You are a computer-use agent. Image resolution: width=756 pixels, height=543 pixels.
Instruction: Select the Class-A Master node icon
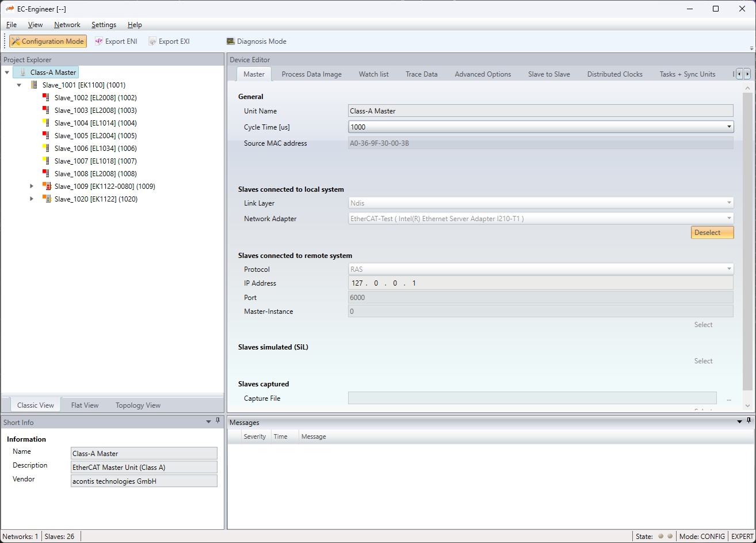tap(23, 73)
